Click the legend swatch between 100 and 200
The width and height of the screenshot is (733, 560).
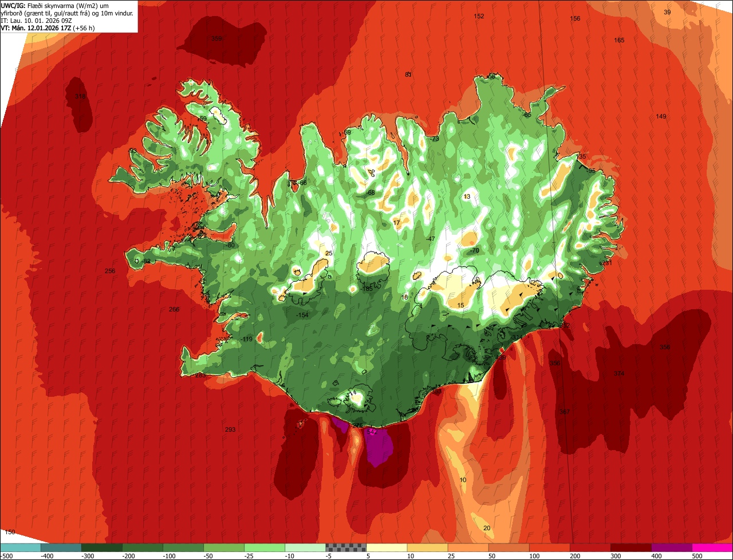pos(549,547)
